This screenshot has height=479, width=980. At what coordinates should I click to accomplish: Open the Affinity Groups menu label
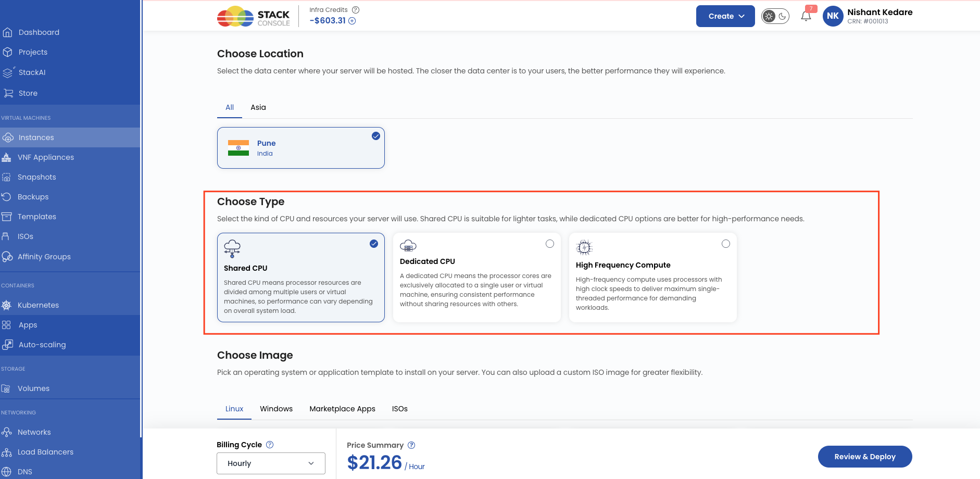tap(44, 257)
